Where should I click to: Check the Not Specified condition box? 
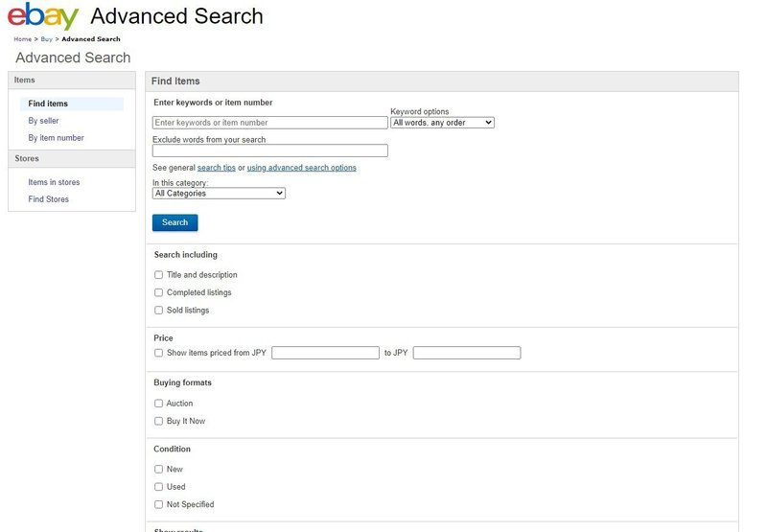[x=158, y=504]
